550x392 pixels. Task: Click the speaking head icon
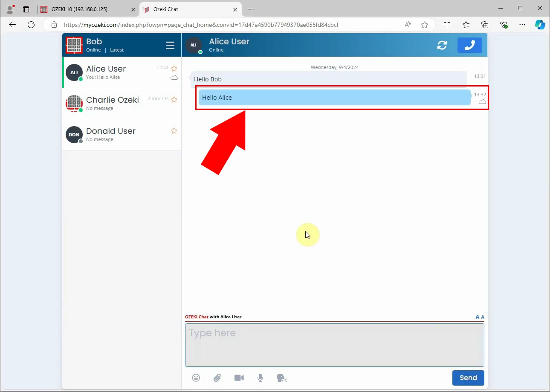click(x=282, y=378)
